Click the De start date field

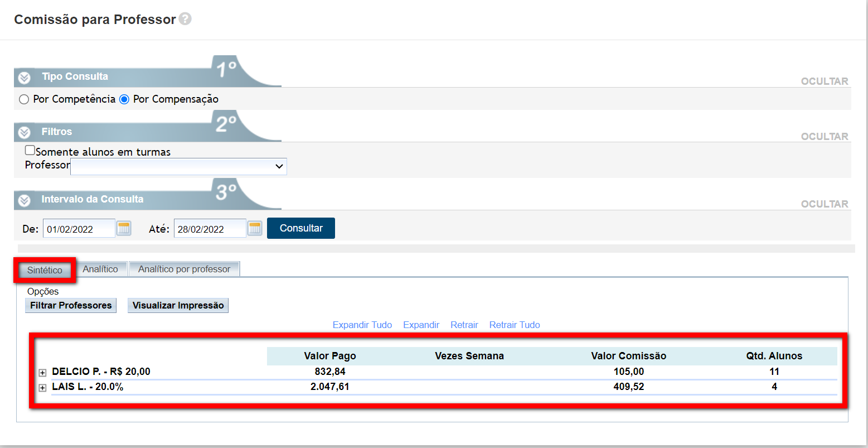(79, 229)
